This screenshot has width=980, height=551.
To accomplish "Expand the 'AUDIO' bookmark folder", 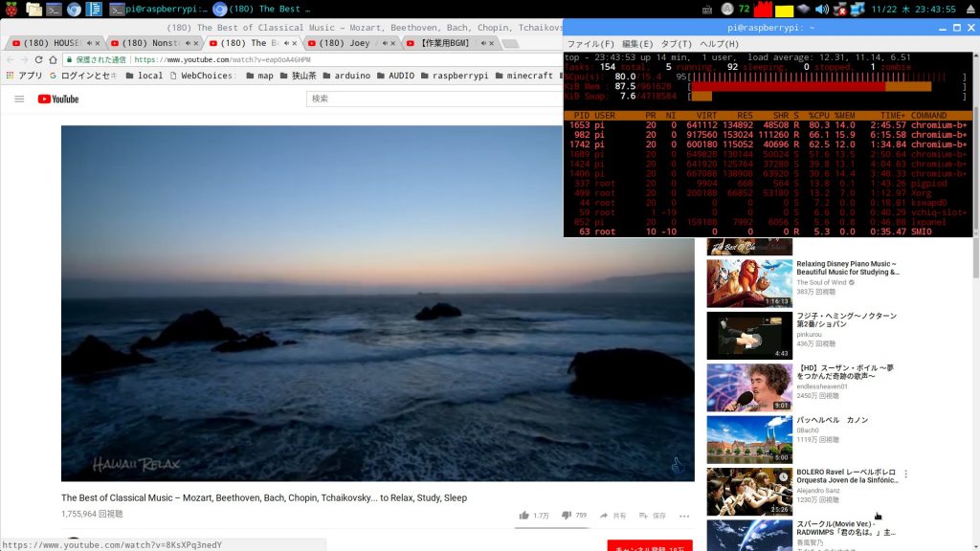I will pyautogui.click(x=395, y=76).
